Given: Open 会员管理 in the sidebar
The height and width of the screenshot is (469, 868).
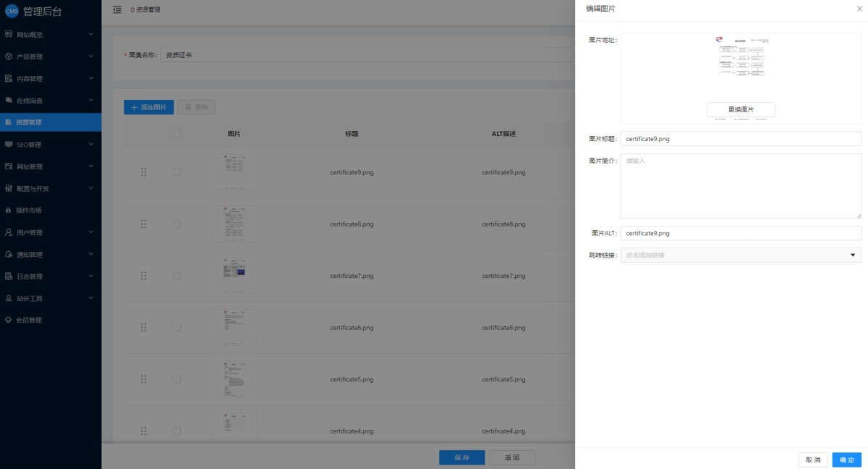Looking at the screenshot, I should 29,321.
